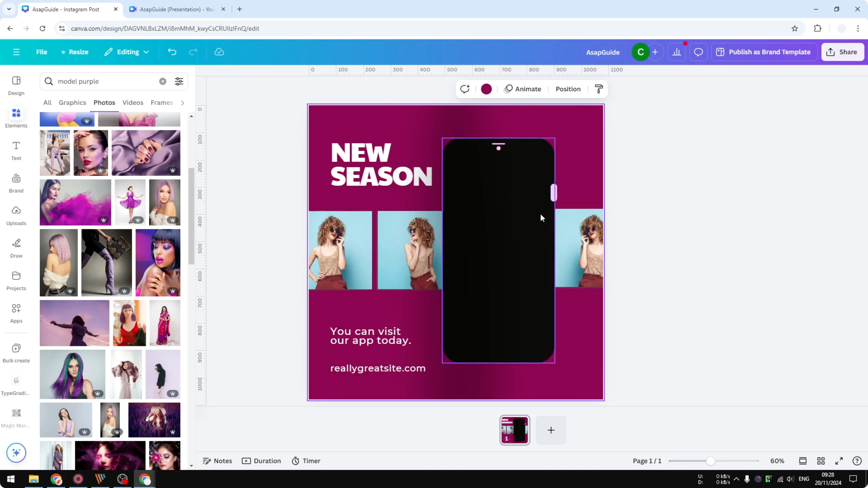Open the Elements panel in the sidebar
Screen dimensions: 868x488
coord(16,117)
